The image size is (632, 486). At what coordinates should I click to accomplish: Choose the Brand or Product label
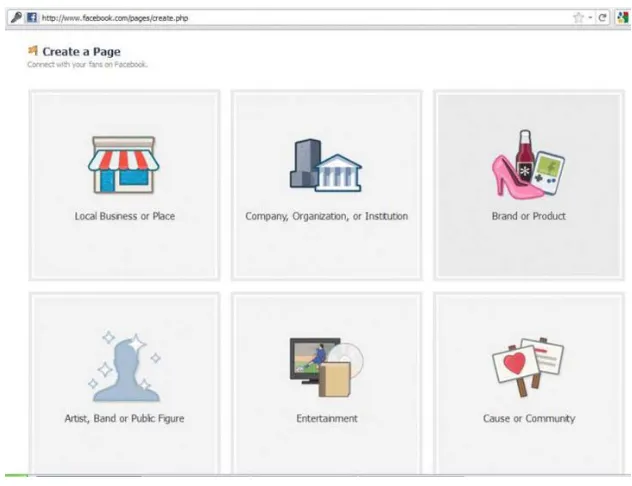click(528, 216)
